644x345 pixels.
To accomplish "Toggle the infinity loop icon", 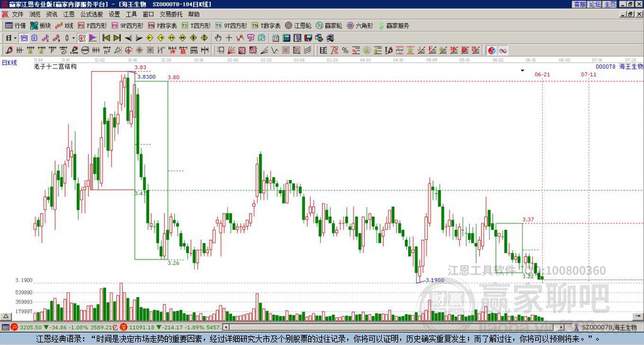I will point(502,50).
